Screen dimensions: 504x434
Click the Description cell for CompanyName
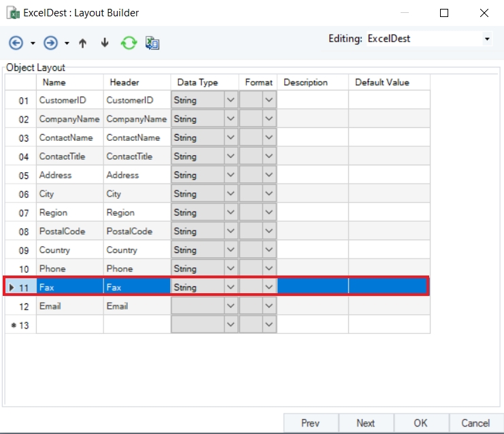tap(313, 119)
